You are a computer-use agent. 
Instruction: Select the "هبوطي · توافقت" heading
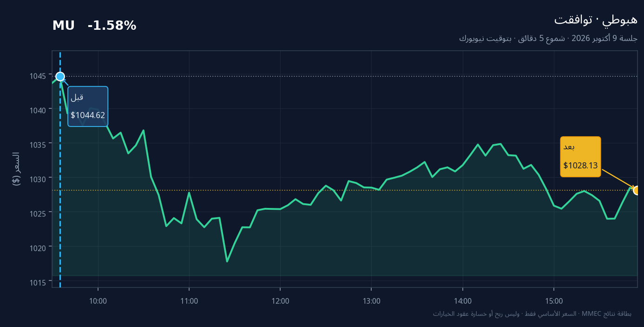click(596, 20)
